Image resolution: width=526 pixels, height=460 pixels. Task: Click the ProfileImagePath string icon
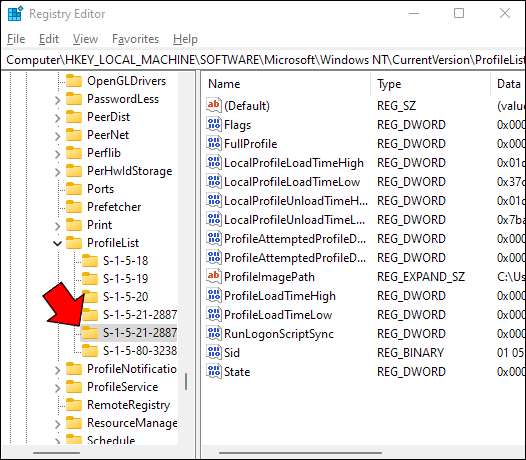pos(214,276)
